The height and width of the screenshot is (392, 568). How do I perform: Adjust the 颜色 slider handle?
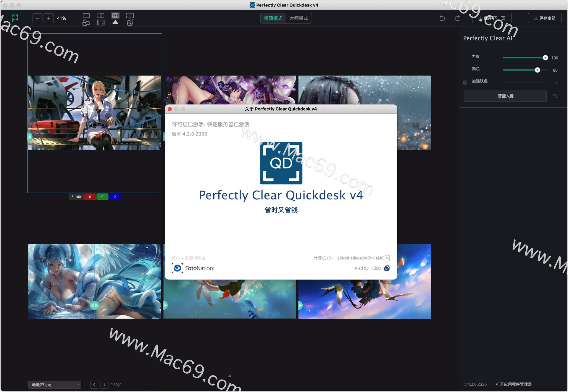pos(537,70)
